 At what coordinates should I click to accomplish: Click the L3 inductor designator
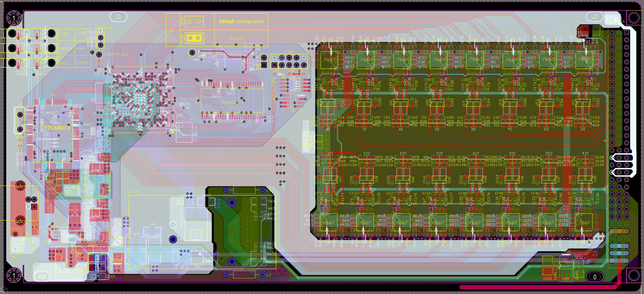pos(269,190)
